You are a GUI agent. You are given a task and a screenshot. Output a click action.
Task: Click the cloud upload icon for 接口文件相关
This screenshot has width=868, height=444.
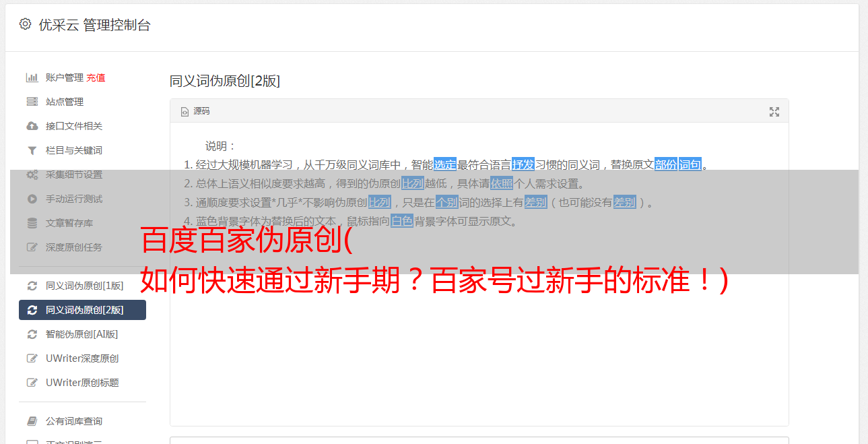(32, 126)
